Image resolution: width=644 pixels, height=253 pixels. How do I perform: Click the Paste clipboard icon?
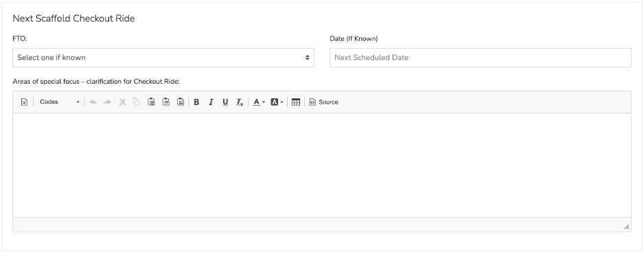click(x=151, y=102)
